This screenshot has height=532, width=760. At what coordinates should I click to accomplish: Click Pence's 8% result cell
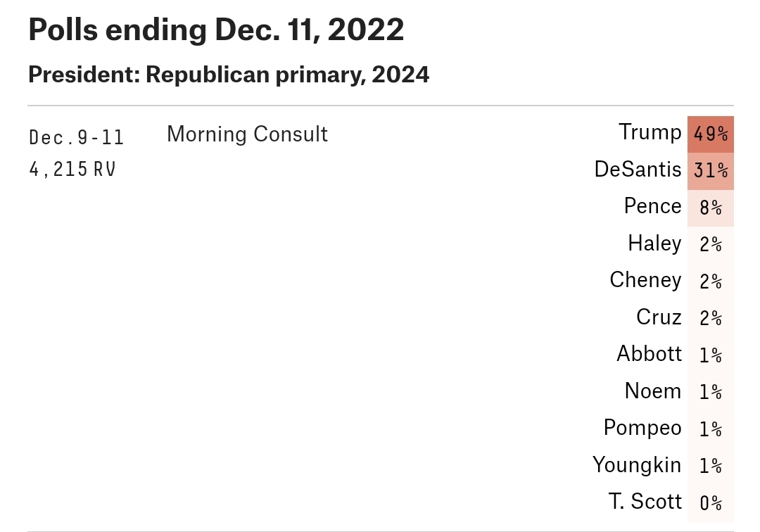pos(710,208)
